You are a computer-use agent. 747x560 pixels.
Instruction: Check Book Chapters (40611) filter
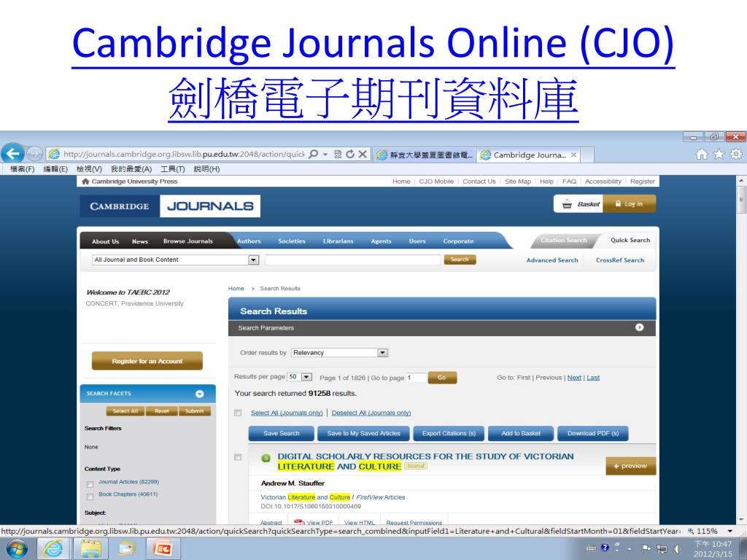tap(90, 497)
